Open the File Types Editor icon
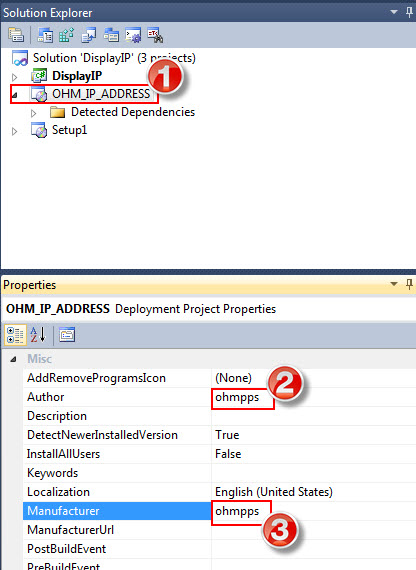 pos(89,35)
